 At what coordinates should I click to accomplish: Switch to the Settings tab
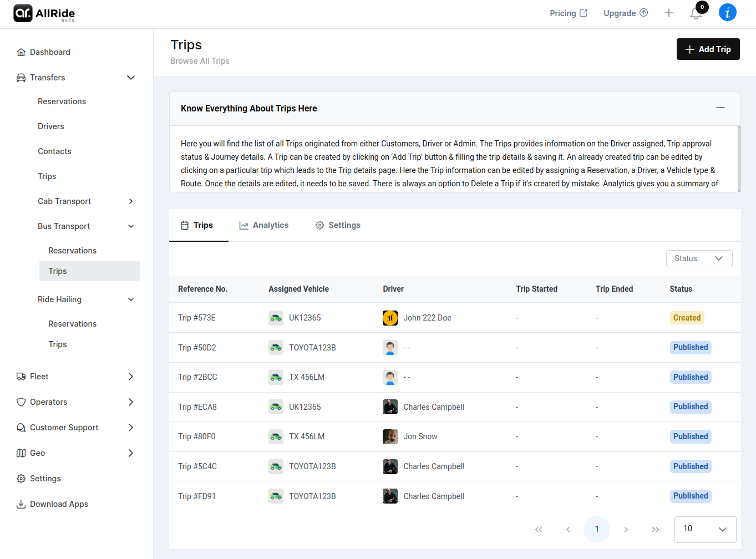coord(338,225)
